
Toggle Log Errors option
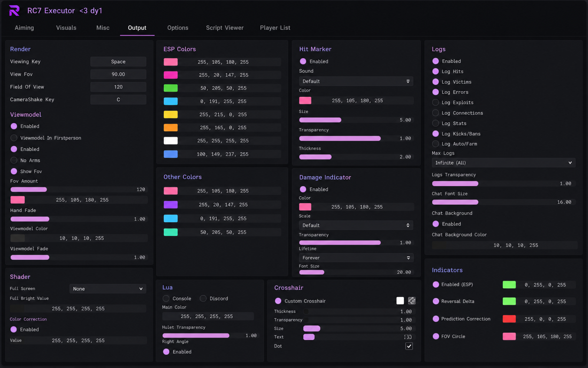pos(436,92)
